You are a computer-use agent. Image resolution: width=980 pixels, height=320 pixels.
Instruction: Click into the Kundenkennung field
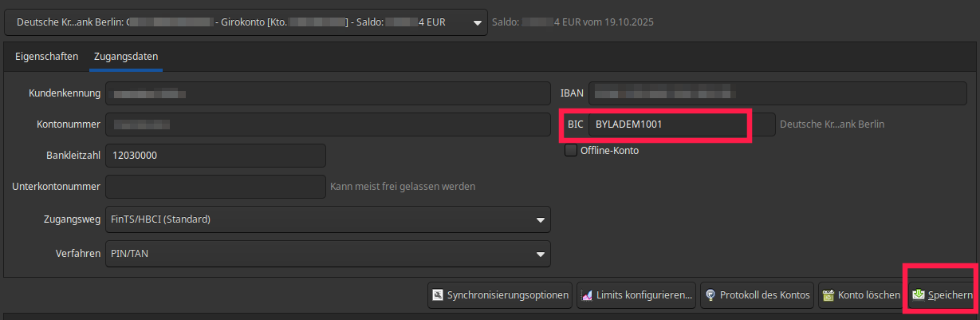point(327,93)
